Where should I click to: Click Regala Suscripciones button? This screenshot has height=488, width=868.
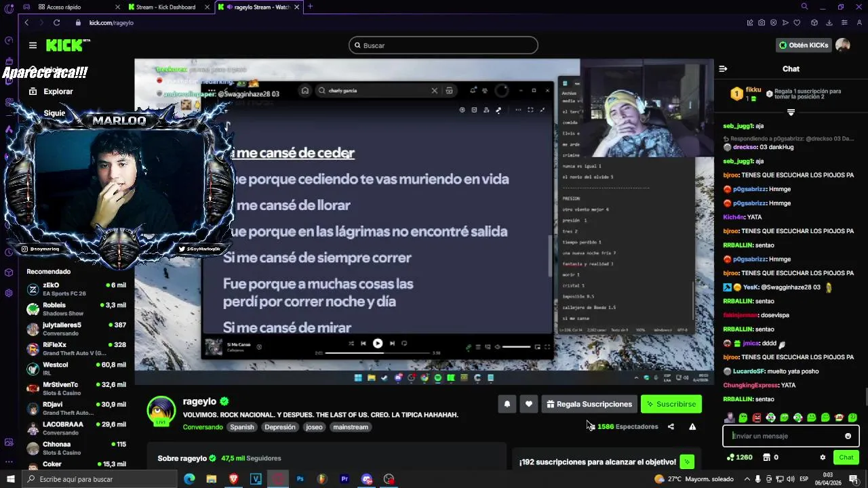pos(589,404)
